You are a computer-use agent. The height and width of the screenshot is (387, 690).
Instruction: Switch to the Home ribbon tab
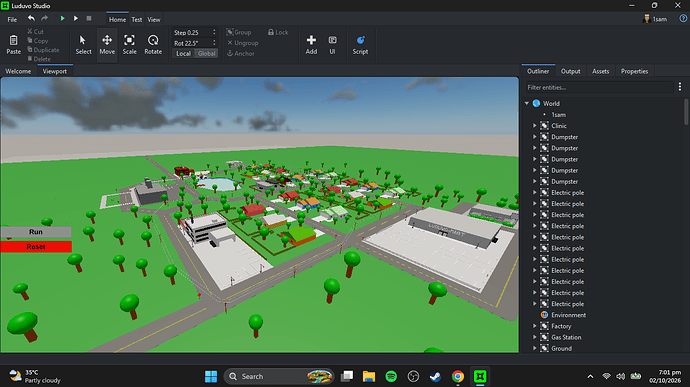click(x=117, y=19)
